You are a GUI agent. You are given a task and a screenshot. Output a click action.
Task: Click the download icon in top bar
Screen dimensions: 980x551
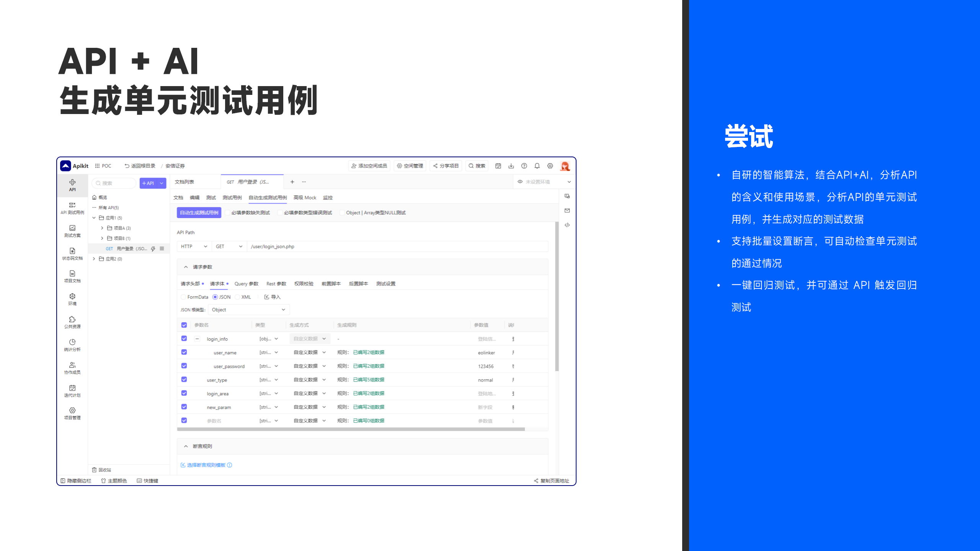point(511,166)
